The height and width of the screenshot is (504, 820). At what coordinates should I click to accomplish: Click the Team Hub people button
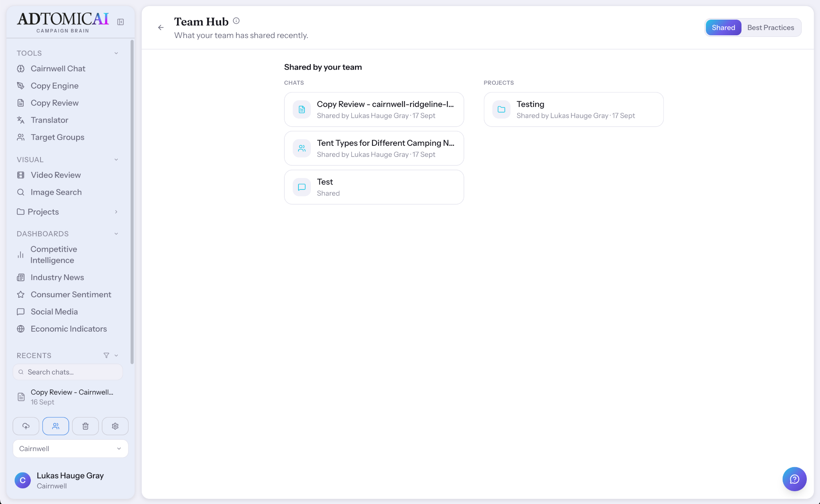56,426
